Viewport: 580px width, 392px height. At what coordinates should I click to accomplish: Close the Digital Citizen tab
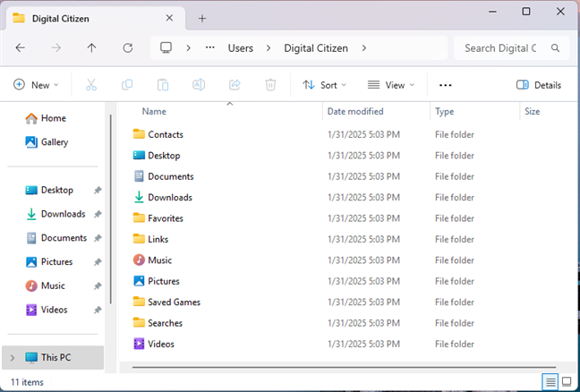pos(169,18)
